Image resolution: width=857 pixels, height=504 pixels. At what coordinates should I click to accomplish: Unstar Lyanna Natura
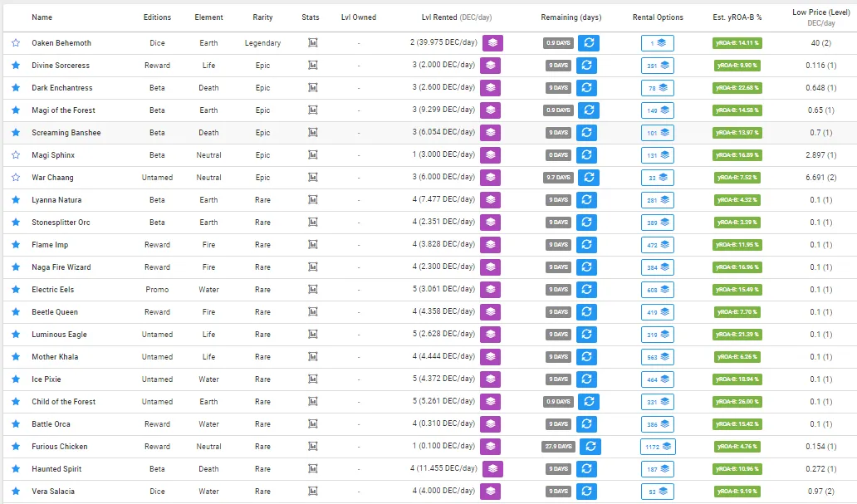(16, 199)
